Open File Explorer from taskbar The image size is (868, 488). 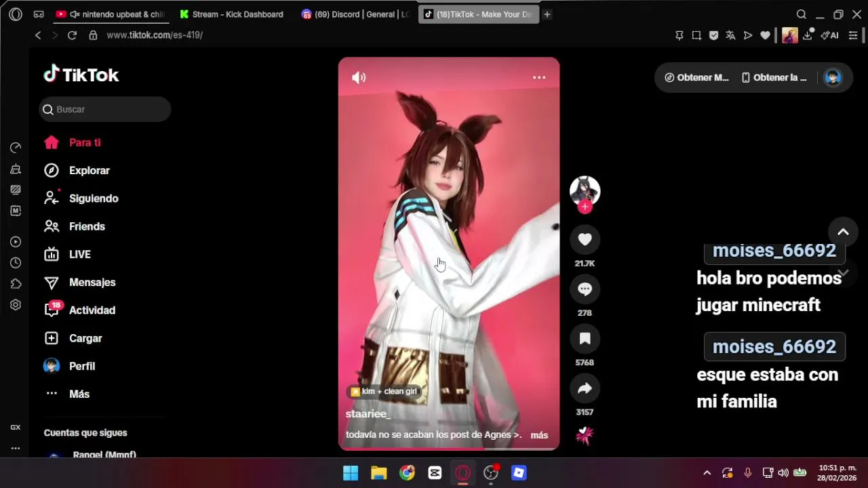click(x=378, y=473)
